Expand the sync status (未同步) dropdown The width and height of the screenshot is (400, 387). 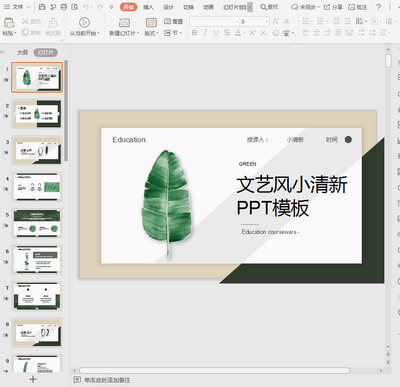[x=319, y=7]
